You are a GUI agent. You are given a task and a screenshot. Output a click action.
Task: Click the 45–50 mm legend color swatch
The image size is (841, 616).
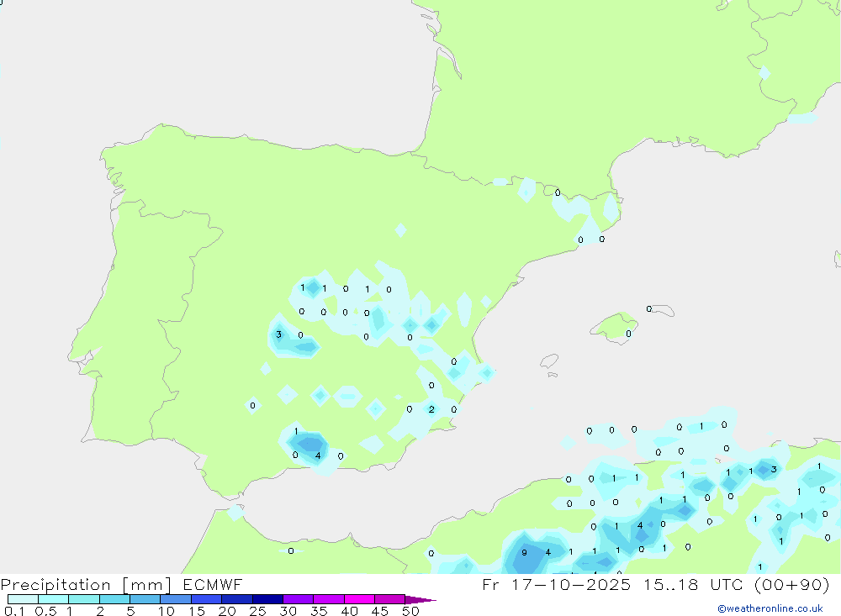pos(389,599)
